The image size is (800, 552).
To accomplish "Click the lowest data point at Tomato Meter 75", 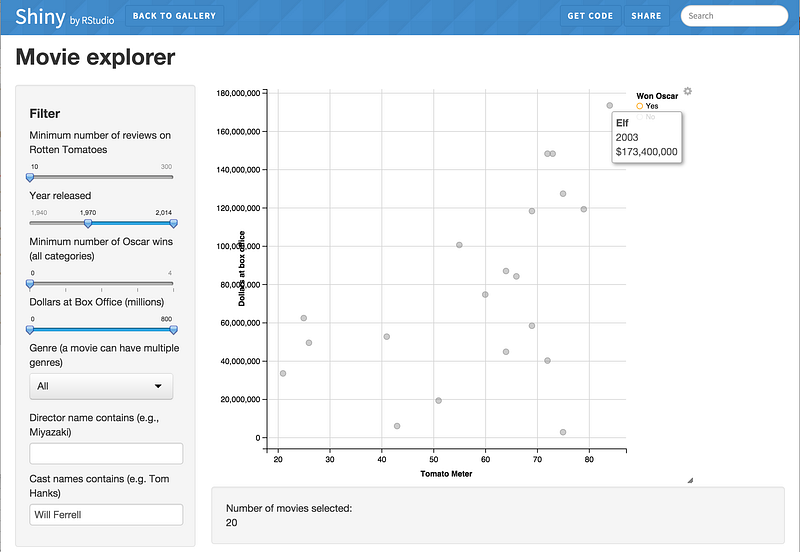I will point(563,432).
